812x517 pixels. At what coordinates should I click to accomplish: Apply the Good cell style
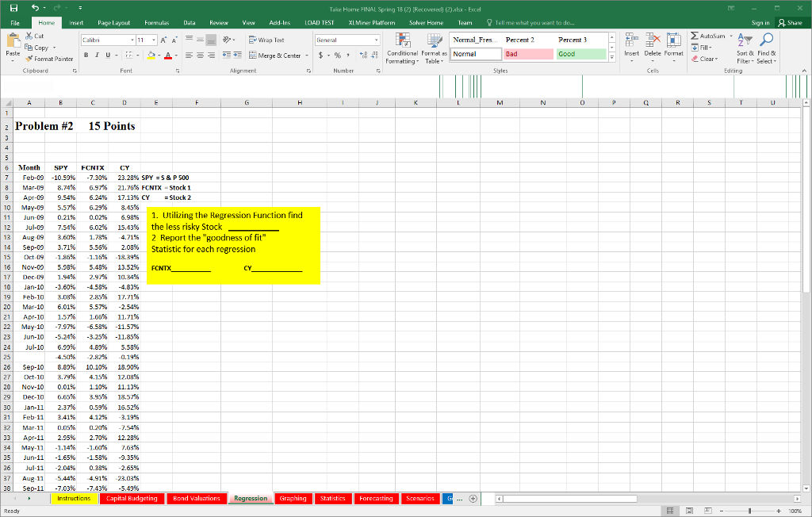click(581, 54)
